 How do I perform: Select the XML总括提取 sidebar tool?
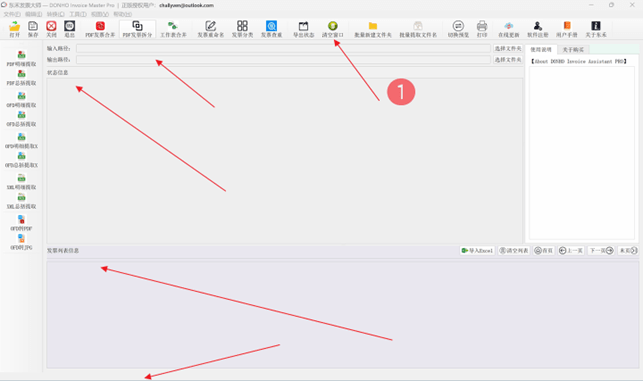(21, 201)
